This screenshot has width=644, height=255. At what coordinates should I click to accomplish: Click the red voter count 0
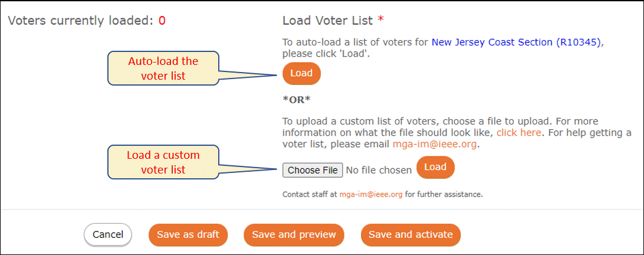(162, 21)
